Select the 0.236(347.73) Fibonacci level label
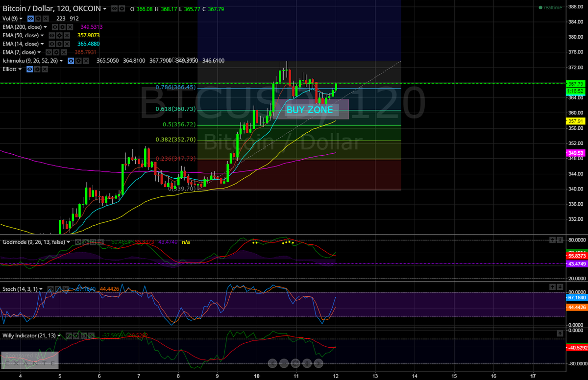This screenshot has width=588, height=380. [x=175, y=159]
